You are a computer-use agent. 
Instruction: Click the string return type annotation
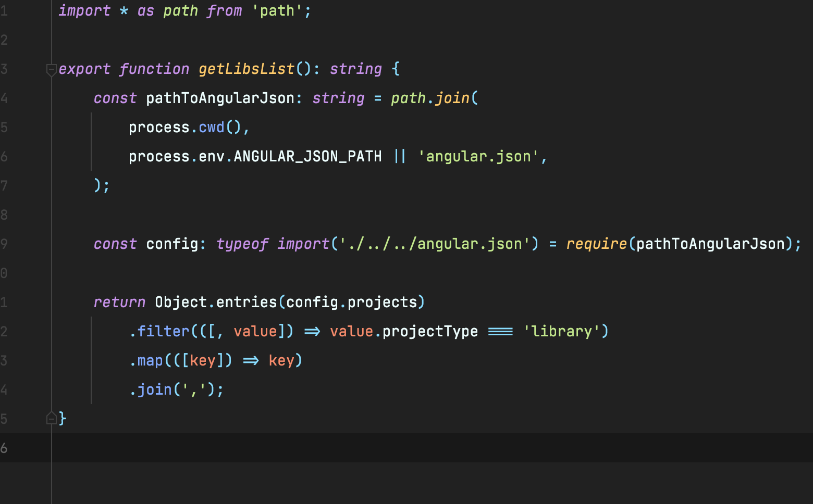[356, 69]
